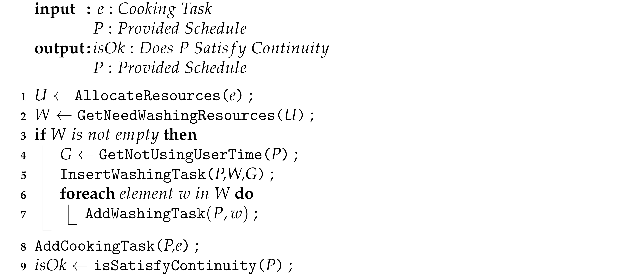
Task: Click line number 5 of the algorithm
Action: 23,176
